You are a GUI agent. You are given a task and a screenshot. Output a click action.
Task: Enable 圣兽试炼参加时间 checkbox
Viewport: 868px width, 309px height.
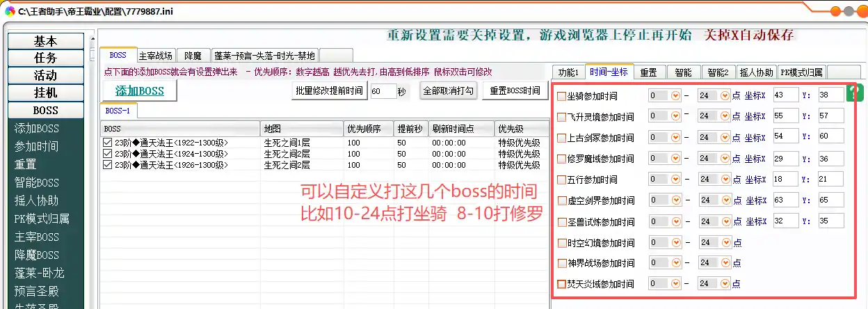click(561, 222)
